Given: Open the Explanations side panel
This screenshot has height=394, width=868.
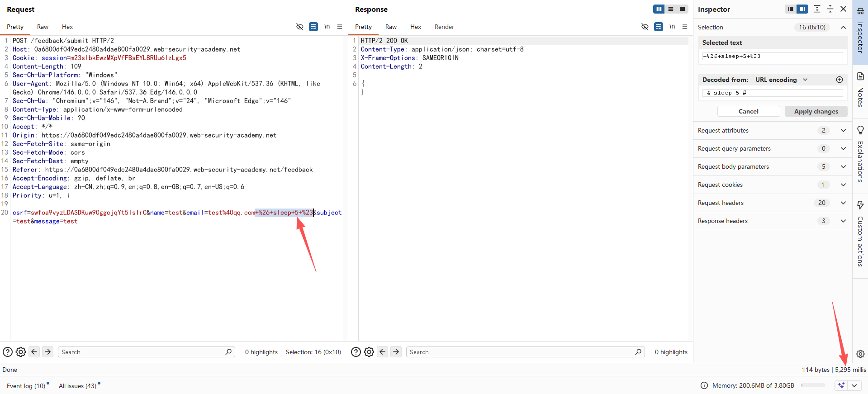Looking at the screenshot, I should 860,154.
